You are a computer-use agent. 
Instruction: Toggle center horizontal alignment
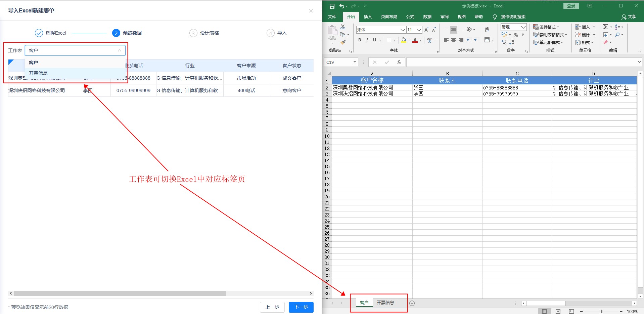tap(454, 40)
